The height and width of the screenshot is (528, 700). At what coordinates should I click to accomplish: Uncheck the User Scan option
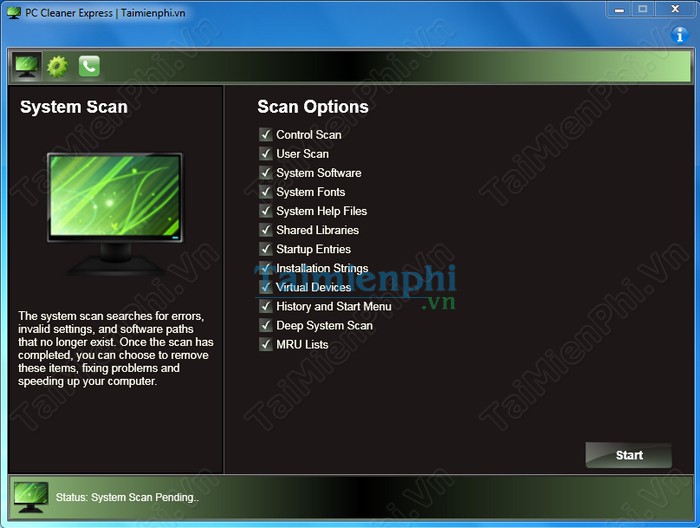point(266,154)
